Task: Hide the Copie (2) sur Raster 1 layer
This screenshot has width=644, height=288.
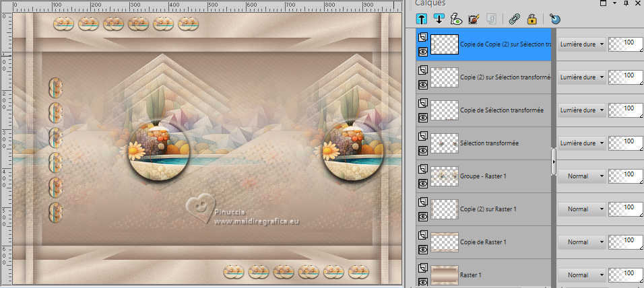Action: 423,216
